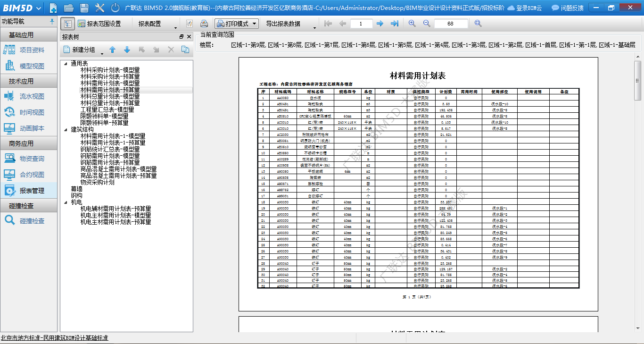Open the 打印模式 dropdown
This screenshot has height=344, width=644.
tap(237, 24)
